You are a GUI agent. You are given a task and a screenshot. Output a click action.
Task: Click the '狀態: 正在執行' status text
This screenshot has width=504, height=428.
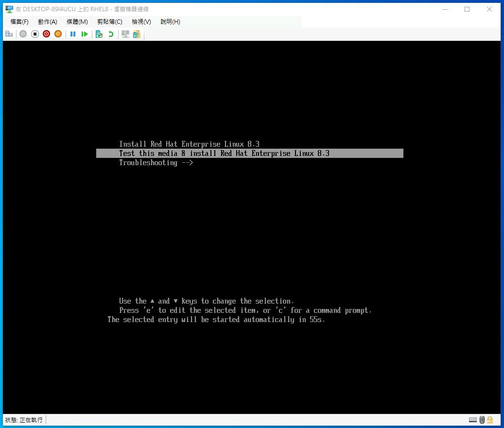point(24,420)
